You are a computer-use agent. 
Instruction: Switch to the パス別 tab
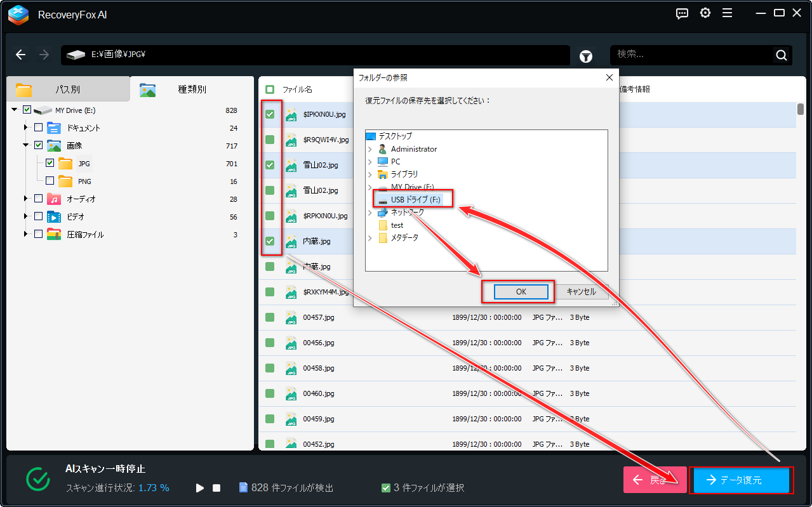click(67, 89)
